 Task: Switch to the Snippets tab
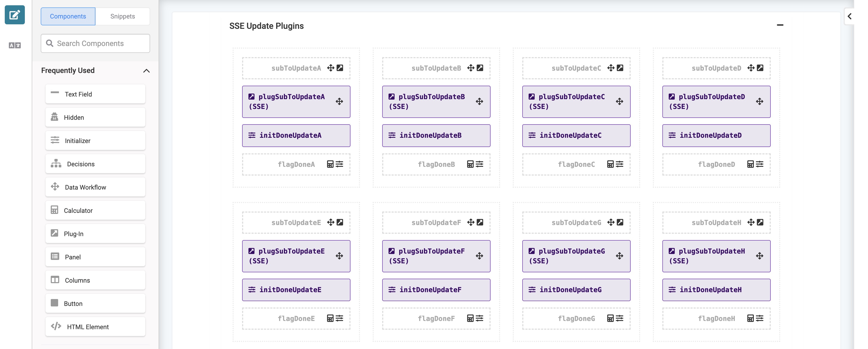tap(123, 16)
